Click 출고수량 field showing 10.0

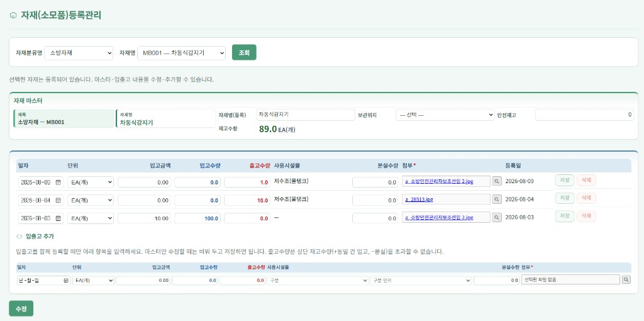pyautogui.click(x=247, y=200)
